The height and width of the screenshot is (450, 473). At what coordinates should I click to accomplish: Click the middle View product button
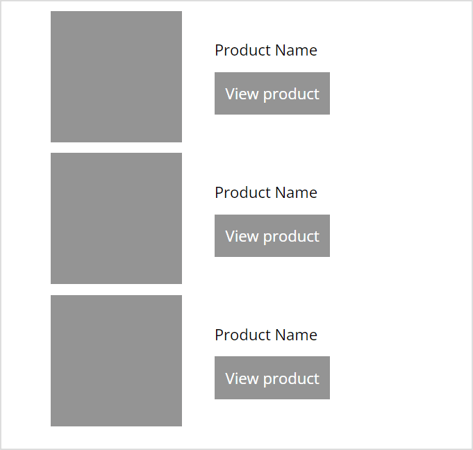(272, 236)
